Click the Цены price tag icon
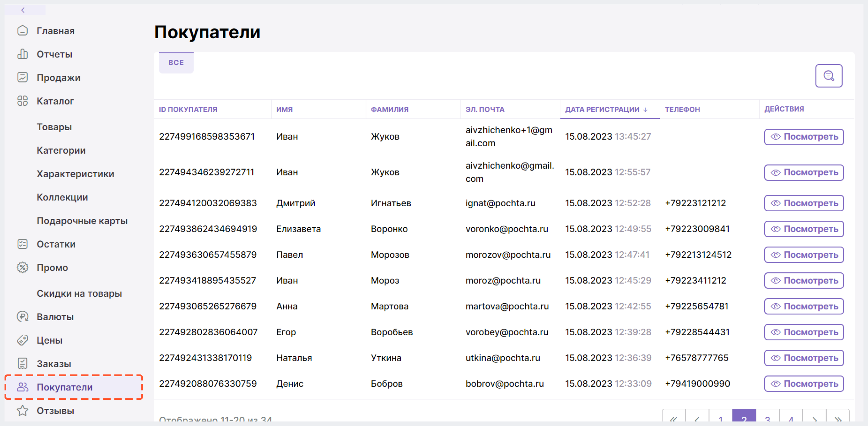This screenshot has height=426, width=868. pos(23,340)
